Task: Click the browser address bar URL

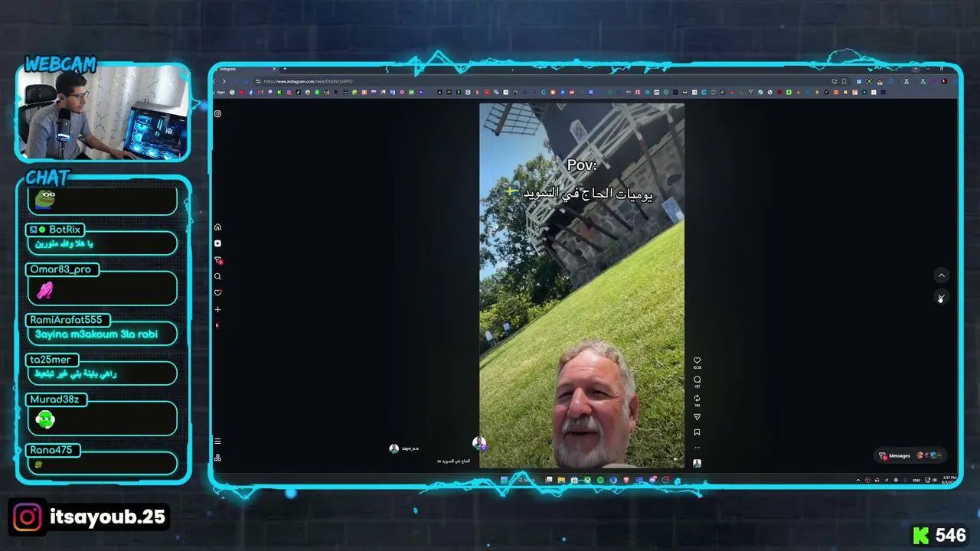Action: (x=308, y=81)
